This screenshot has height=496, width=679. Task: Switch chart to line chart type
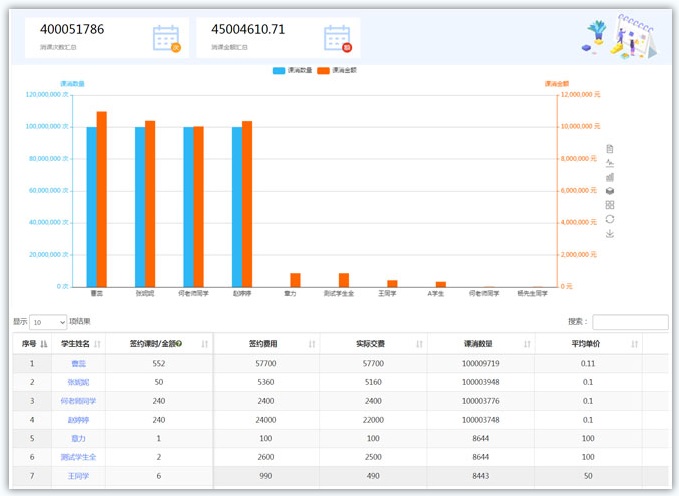click(610, 163)
